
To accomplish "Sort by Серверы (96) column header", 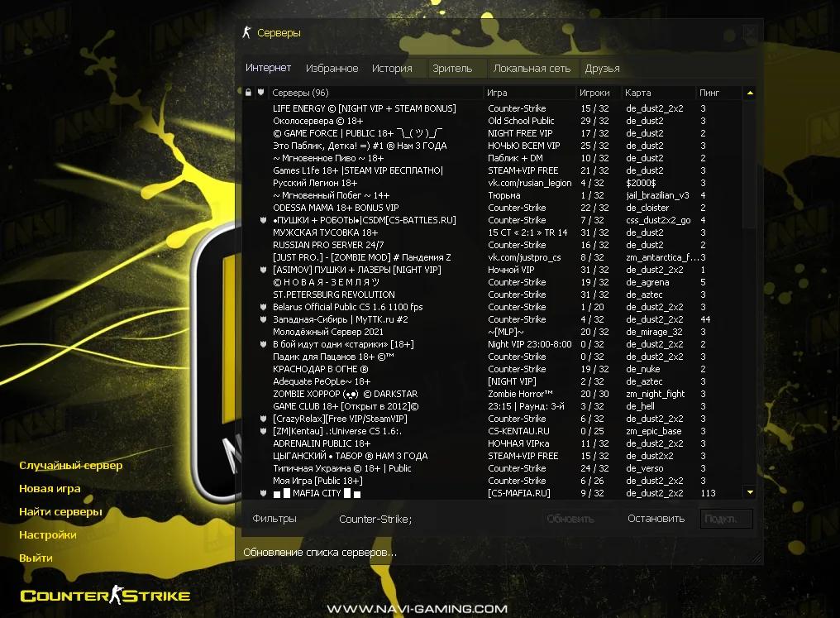I will (376, 93).
